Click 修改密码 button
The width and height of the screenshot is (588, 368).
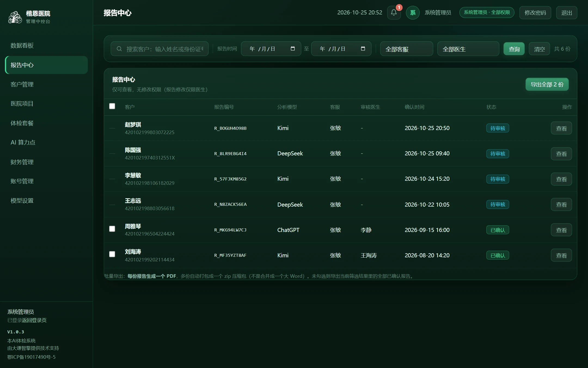coord(535,13)
